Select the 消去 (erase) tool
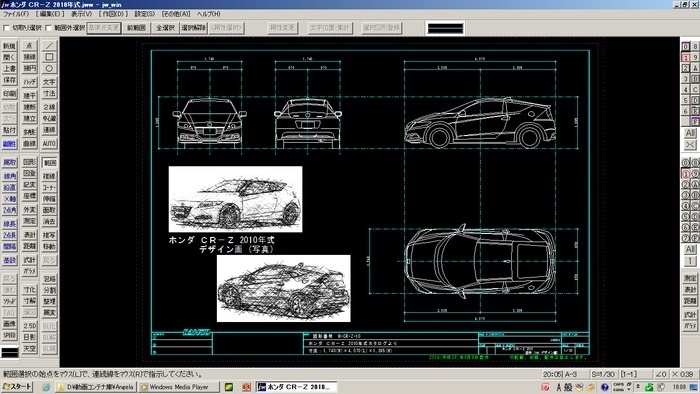The width and height of the screenshot is (700, 394). click(49, 221)
